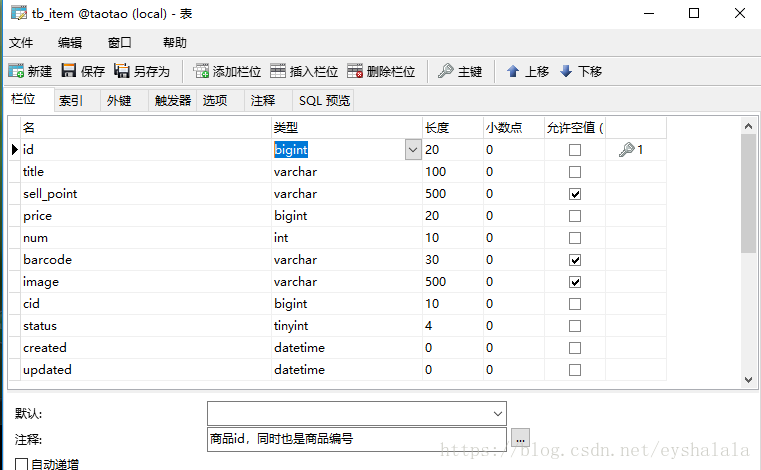Insert a field with 插入栏位

[304, 71]
